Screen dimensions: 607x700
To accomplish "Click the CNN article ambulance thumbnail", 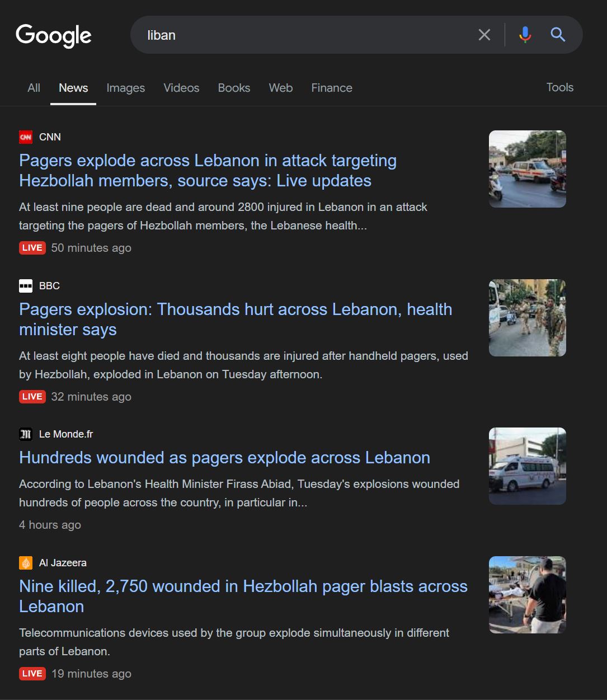I will coord(528,169).
